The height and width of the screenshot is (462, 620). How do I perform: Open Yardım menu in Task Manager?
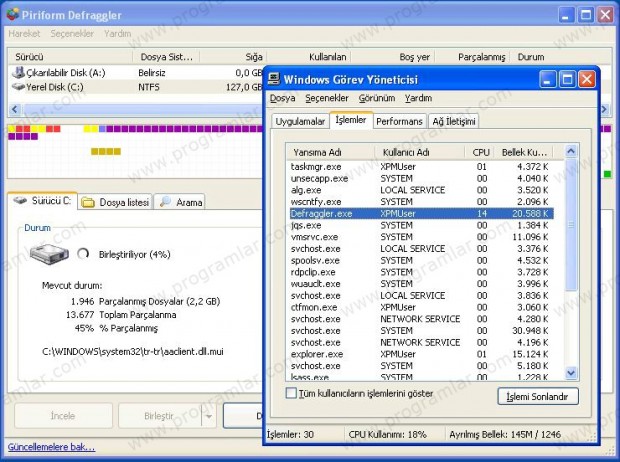[418, 98]
